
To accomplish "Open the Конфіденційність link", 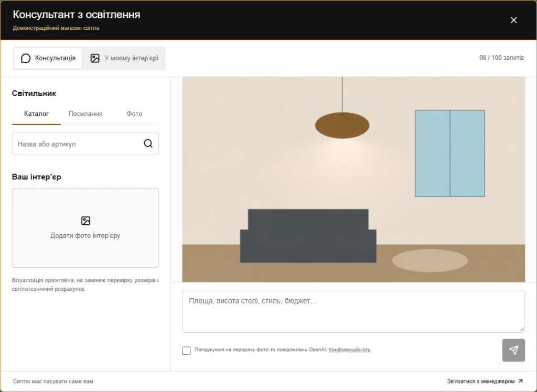I will tap(349, 350).
